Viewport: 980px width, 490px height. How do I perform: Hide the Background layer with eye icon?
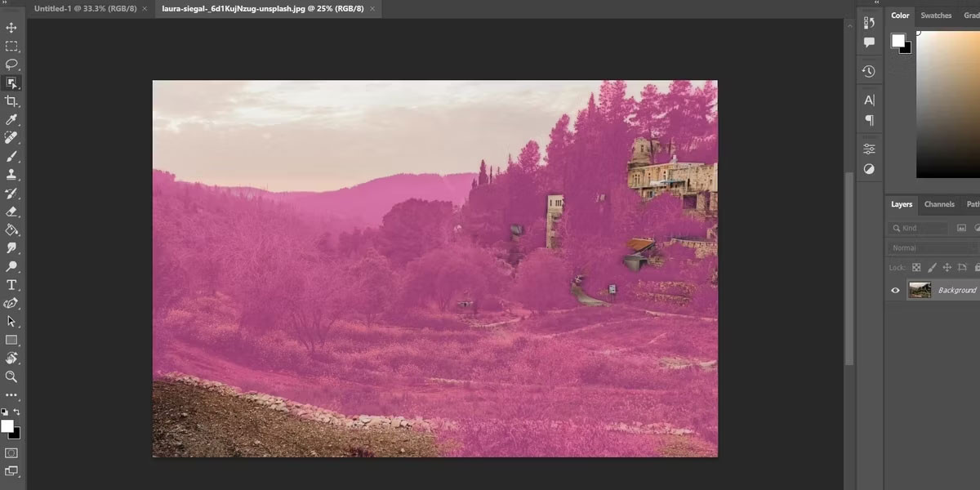click(x=895, y=290)
